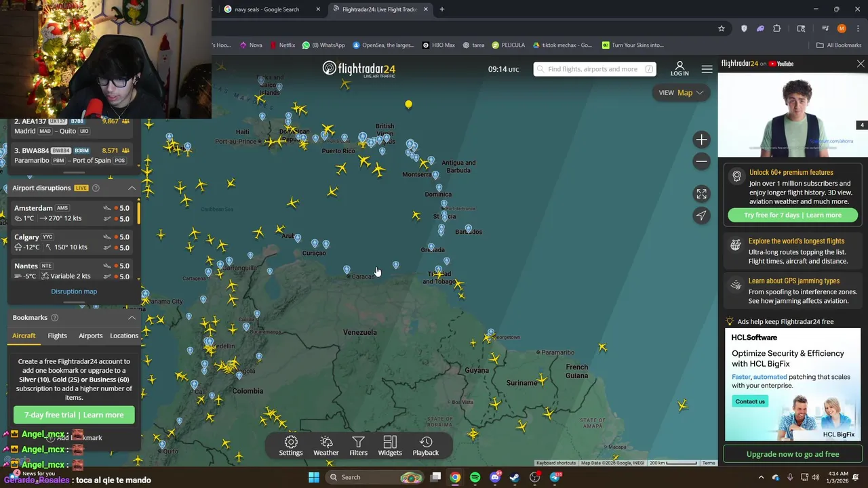Image resolution: width=868 pixels, height=488 pixels.
Task: Select the Nantes NTE disruption row
Action: click(73, 271)
